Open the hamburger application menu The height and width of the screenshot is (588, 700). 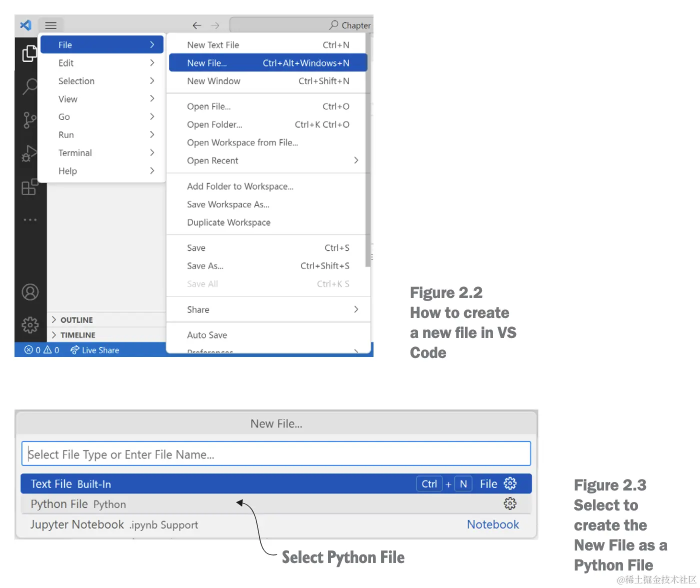(x=51, y=25)
